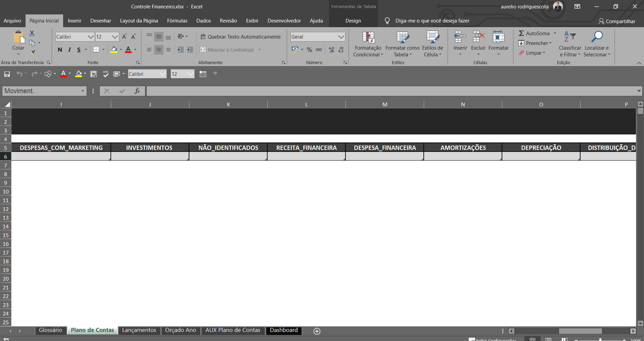Select the Formatação Condicional icon
The width and height of the screenshot is (644, 341).
[x=368, y=43]
